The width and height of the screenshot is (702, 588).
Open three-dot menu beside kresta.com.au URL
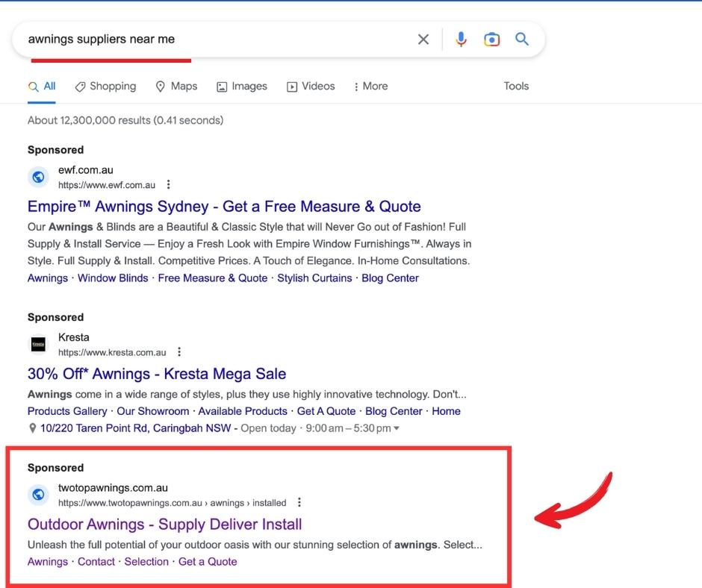point(179,351)
